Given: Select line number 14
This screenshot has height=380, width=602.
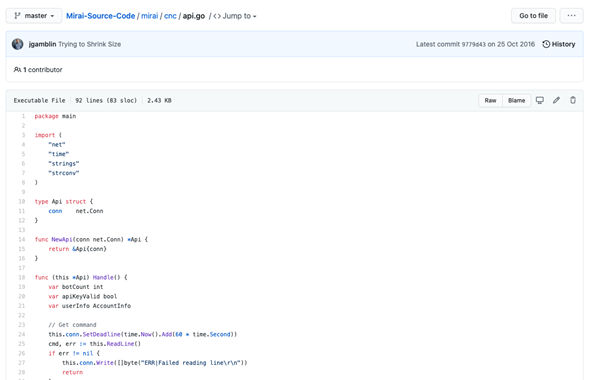Looking at the screenshot, I should pyautogui.click(x=22, y=240).
